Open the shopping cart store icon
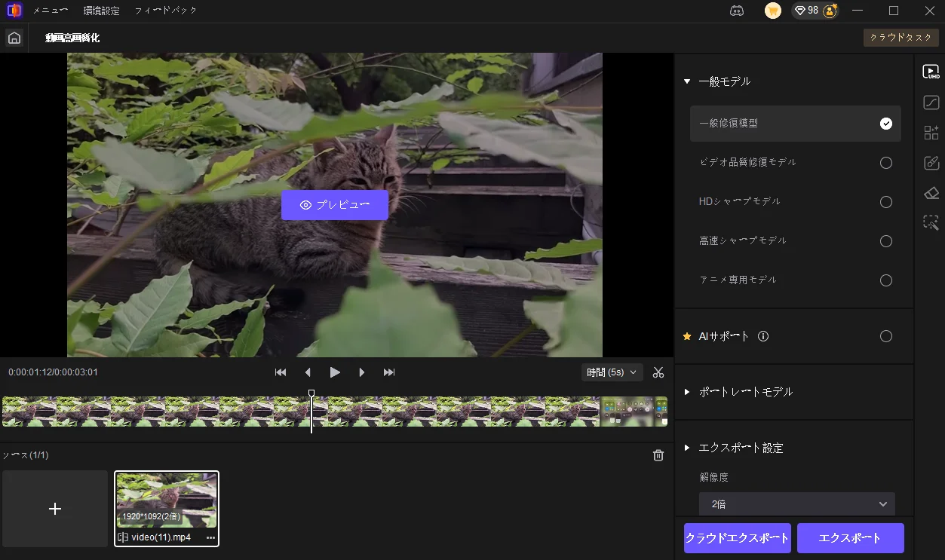Viewport: 945px width, 560px height. (772, 11)
